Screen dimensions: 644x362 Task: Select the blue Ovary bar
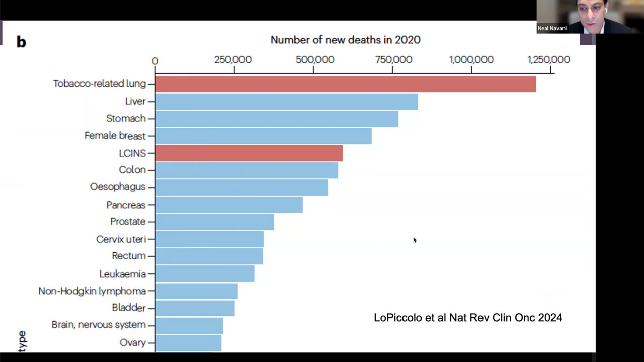[188, 343]
